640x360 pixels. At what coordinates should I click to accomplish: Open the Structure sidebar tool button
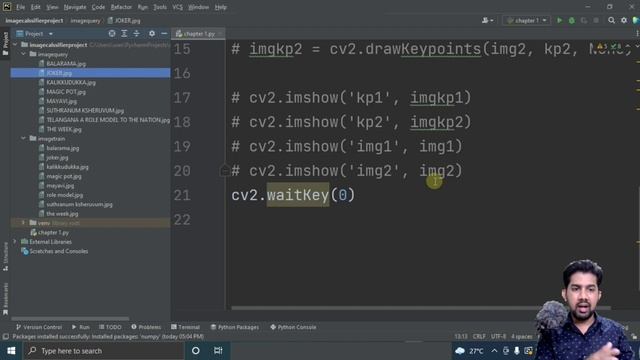(x=5, y=256)
